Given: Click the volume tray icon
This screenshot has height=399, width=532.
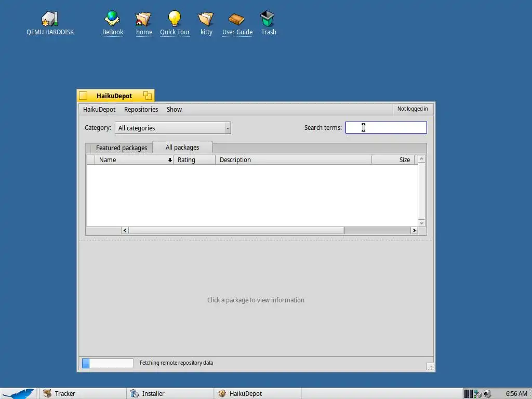Looking at the screenshot, I should pos(487,394).
